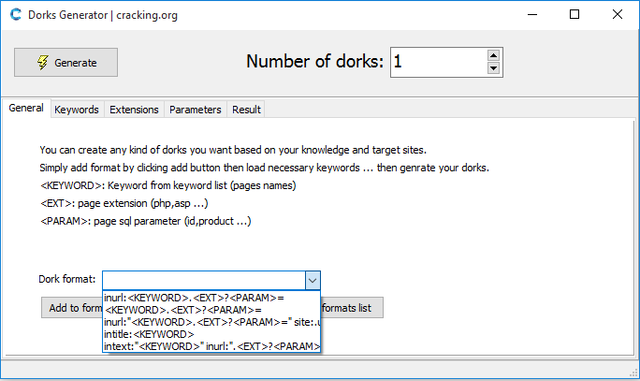The height and width of the screenshot is (381, 640).
Task: Minimize the Dorks Generator window
Action: [x=532, y=15]
